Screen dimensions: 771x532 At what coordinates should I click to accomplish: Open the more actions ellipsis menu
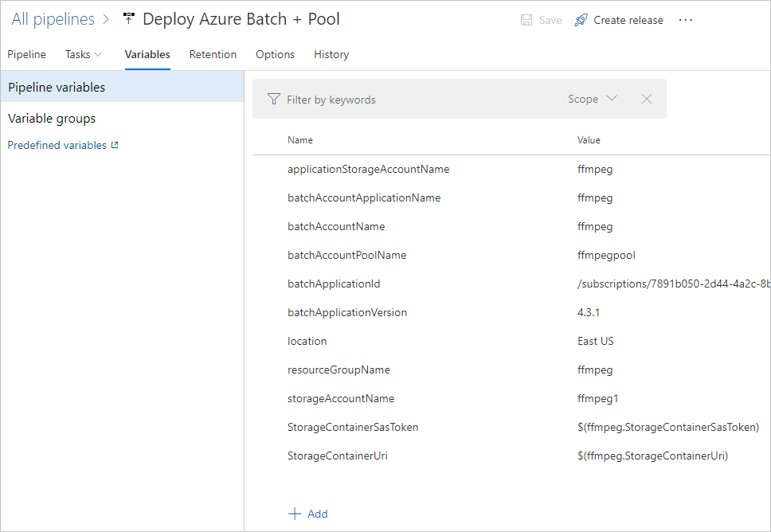click(686, 20)
